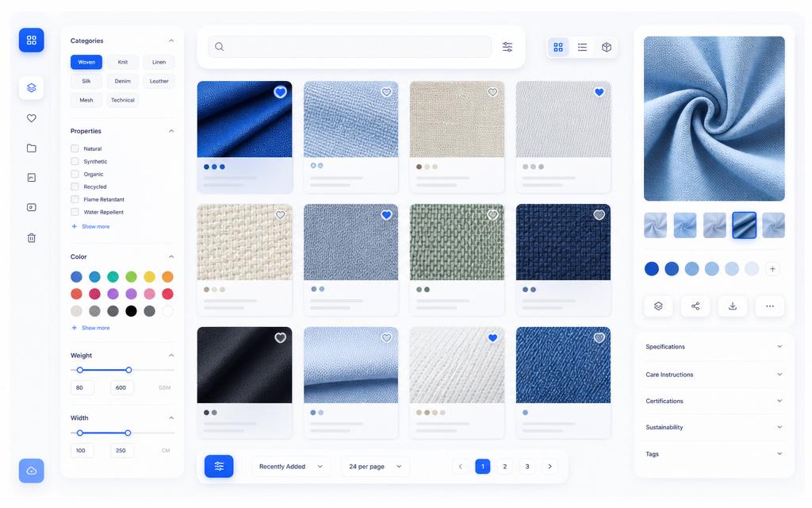Collapse the Width section
This screenshot has height=508, width=812.
(171, 418)
